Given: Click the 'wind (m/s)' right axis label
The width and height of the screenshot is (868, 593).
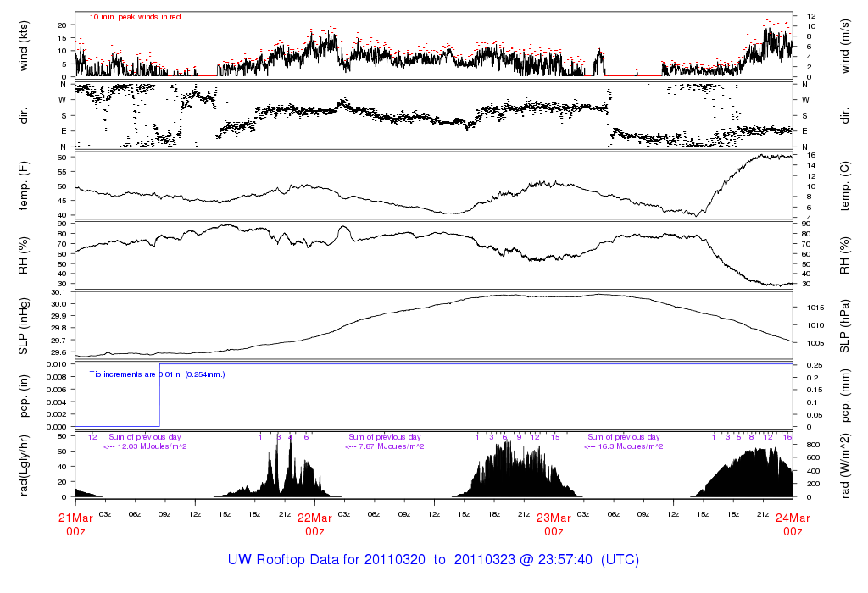Looking at the screenshot, I should tap(845, 46).
